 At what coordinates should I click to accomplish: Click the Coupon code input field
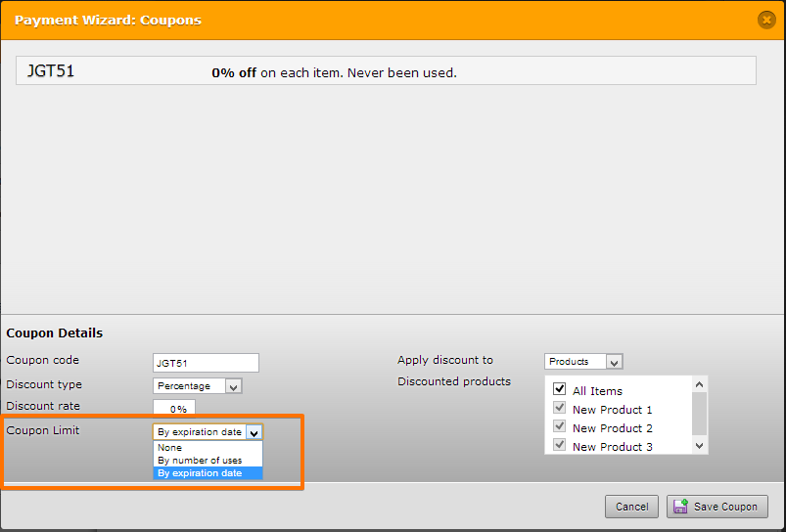[x=206, y=363]
